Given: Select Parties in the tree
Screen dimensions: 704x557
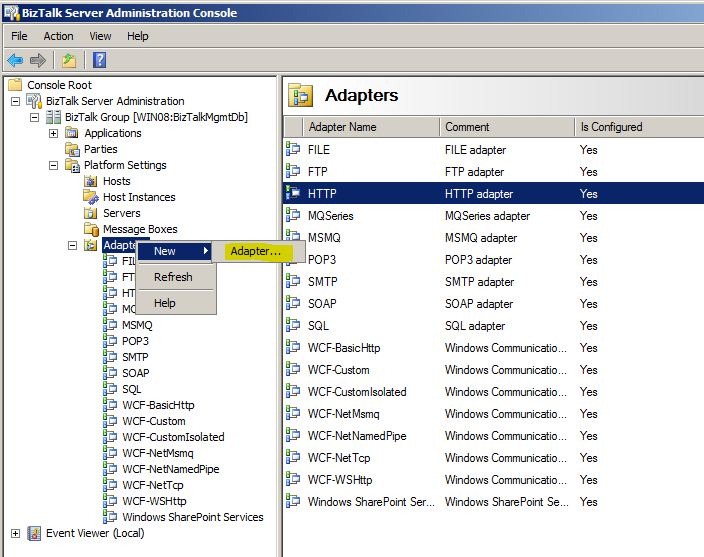Looking at the screenshot, I should (101, 149).
